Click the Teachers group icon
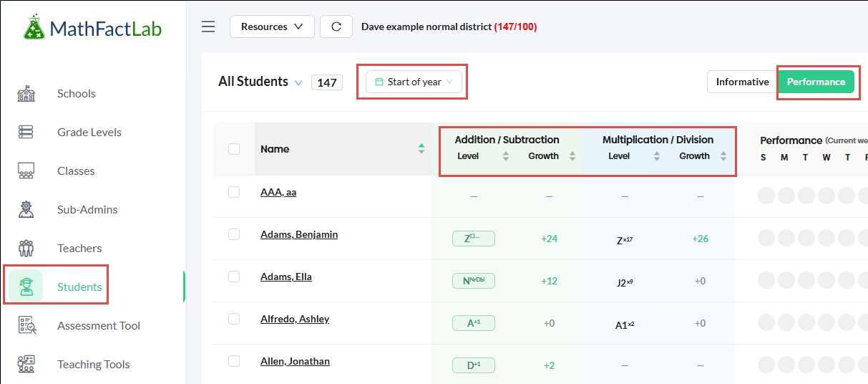The width and height of the screenshot is (868, 384). [26, 249]
